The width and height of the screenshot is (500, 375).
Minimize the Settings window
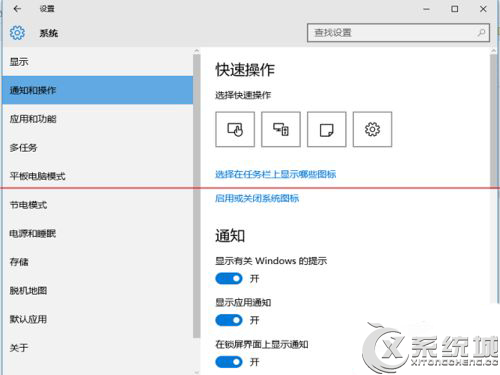(426, 9)
